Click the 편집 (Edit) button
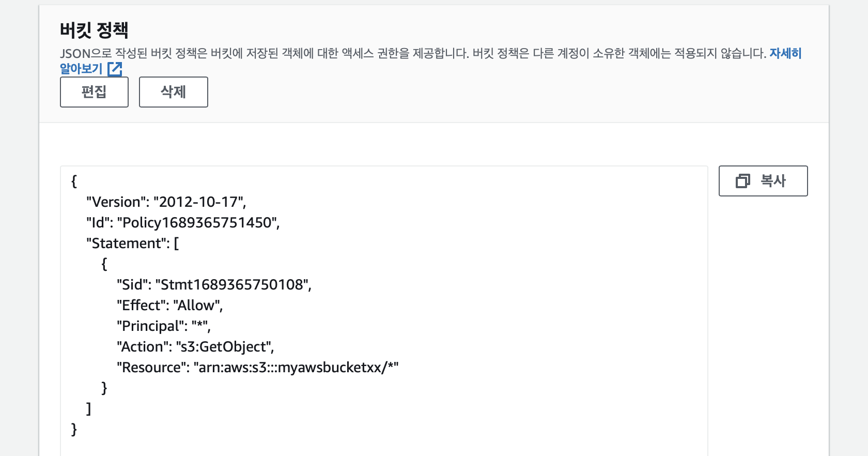This screenshot has height=456, width=868. 94,92
